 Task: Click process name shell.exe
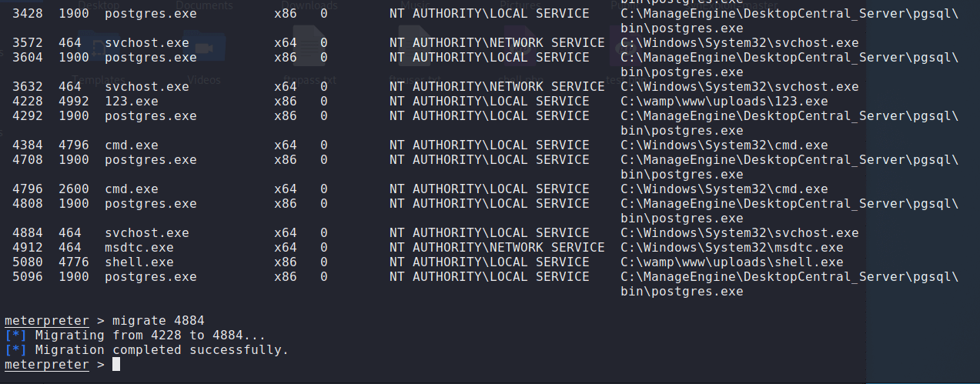point(139,262)
